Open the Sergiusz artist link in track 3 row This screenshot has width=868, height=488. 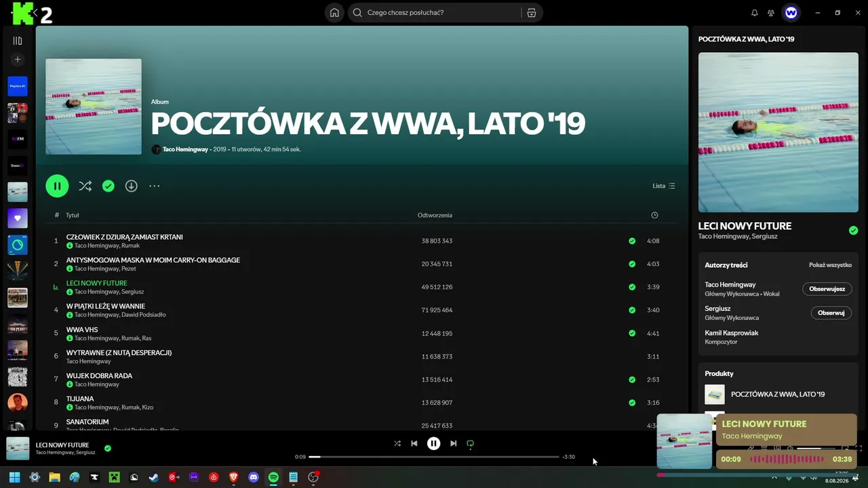tap(133, 291)
